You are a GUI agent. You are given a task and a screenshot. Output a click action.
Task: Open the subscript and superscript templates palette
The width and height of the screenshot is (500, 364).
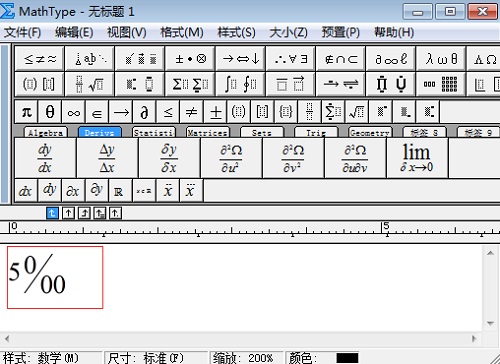(x=140, y=84)
